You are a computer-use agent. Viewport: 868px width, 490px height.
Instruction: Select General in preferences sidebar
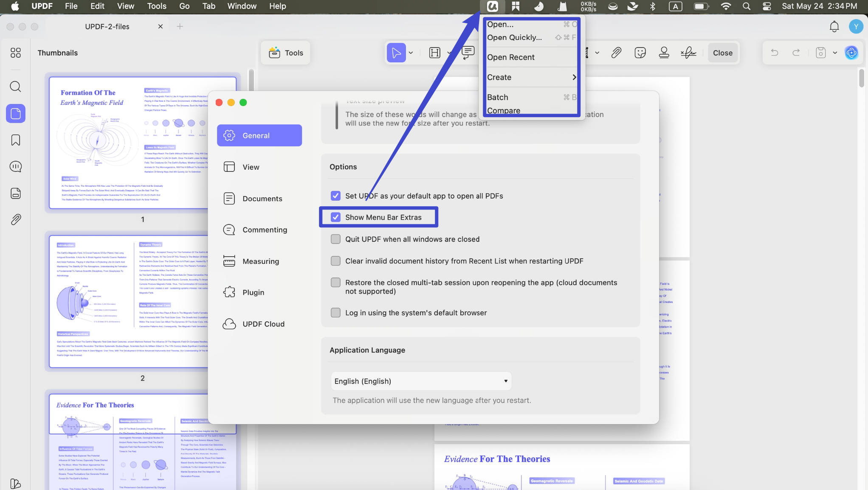259,135
